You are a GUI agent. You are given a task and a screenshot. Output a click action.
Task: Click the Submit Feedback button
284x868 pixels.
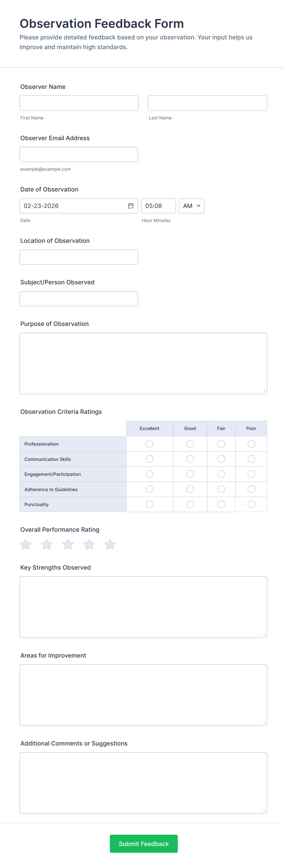pos(144,844)
